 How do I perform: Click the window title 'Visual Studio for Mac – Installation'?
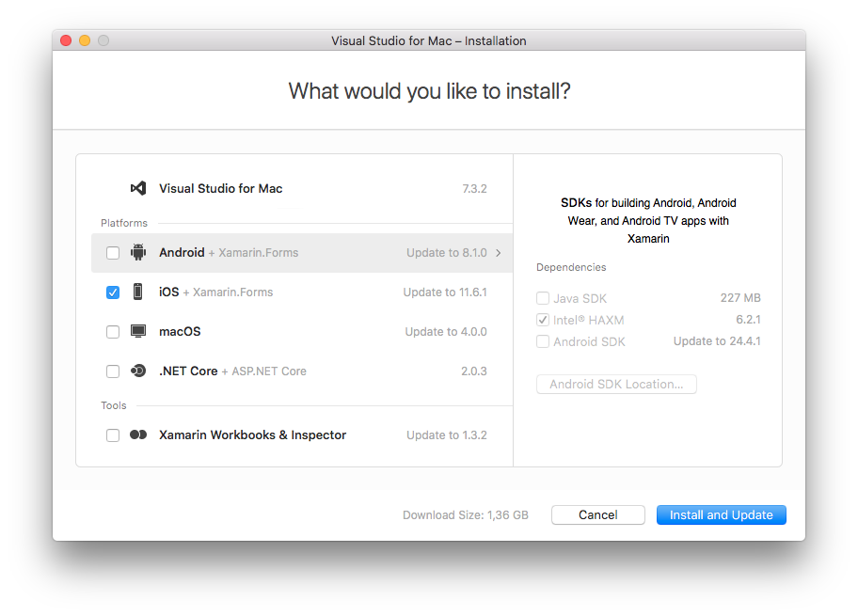(x=429, y=41)
